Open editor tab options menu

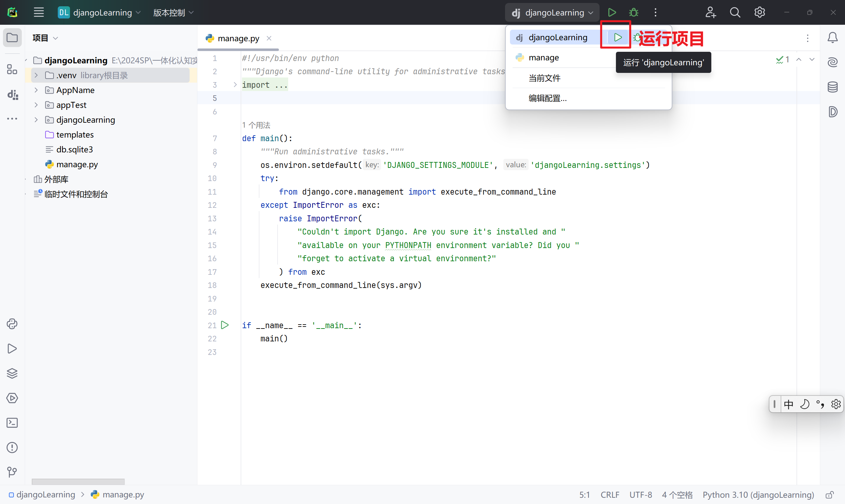point(808,38)
